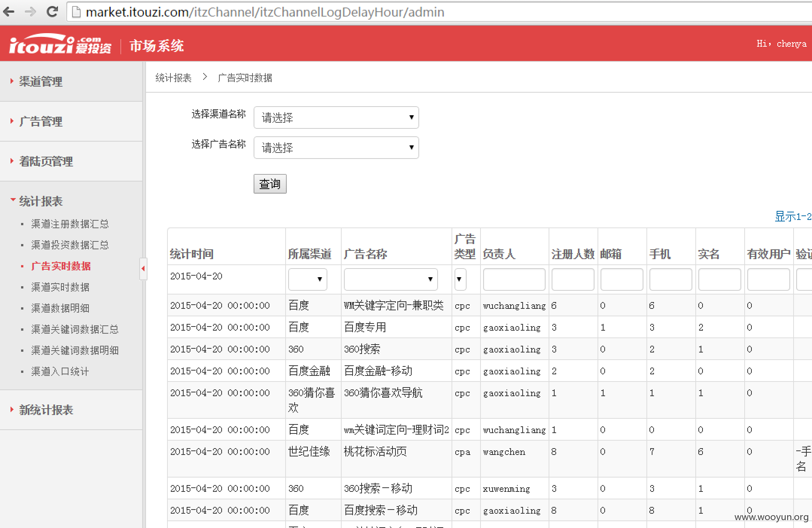Click the browser back arrow

pyautogui.click(x=9, y=12)
